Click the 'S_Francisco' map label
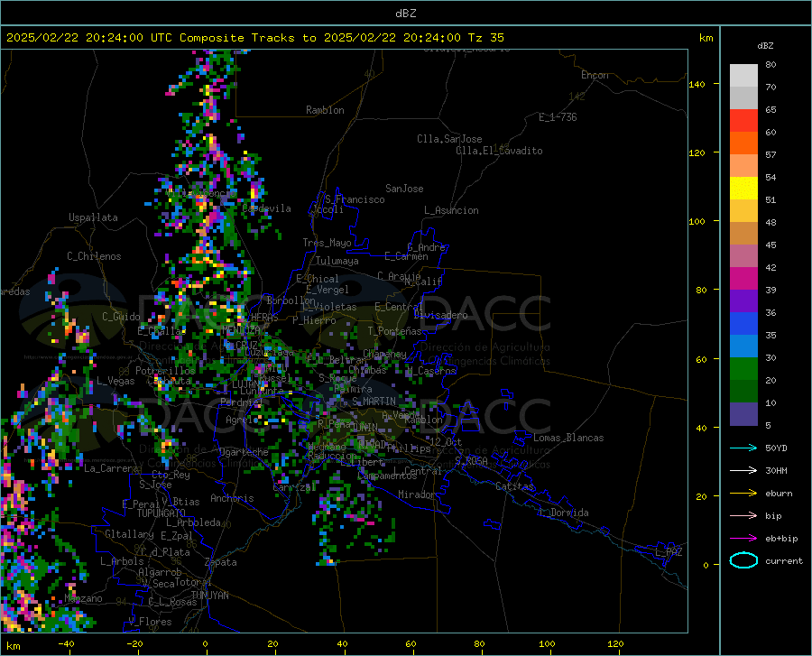The width and height of the screenshot is (812, 656). (x=355, y=199)
